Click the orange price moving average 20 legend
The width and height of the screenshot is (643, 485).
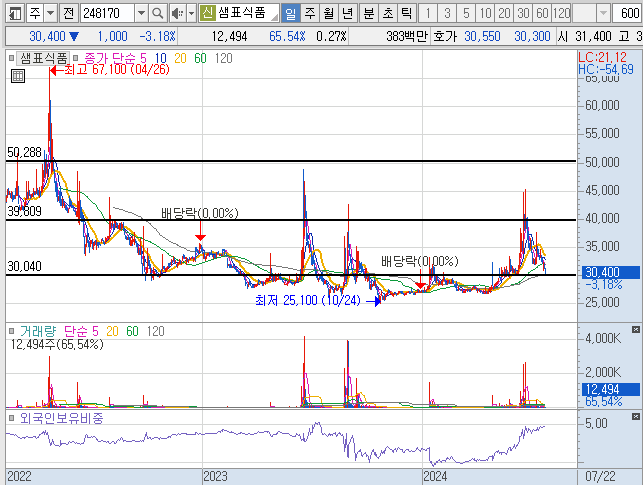180,58
